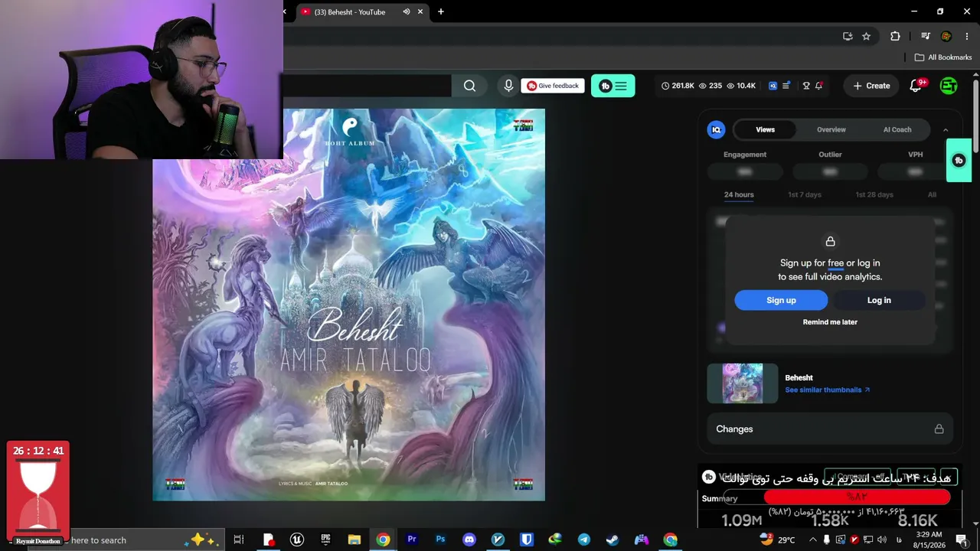Click the 261.8K clock stat
980x551 pixels.
[678, 86]
